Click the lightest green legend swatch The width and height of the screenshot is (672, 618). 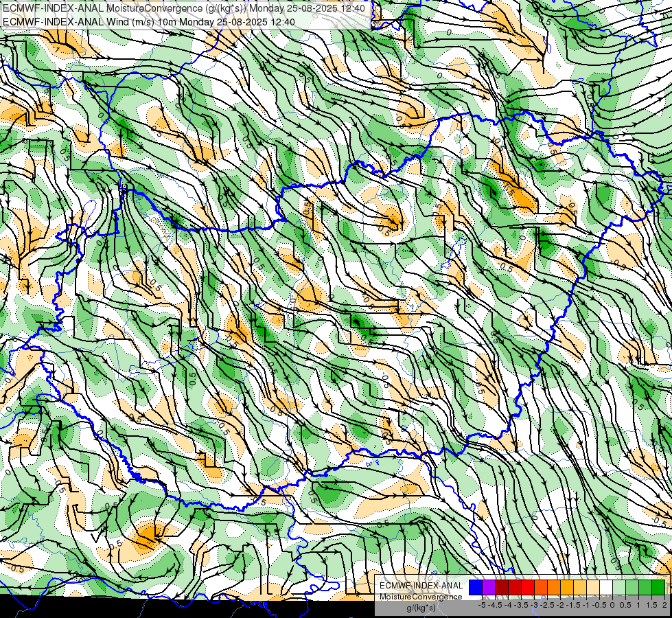tap(619, 587)
